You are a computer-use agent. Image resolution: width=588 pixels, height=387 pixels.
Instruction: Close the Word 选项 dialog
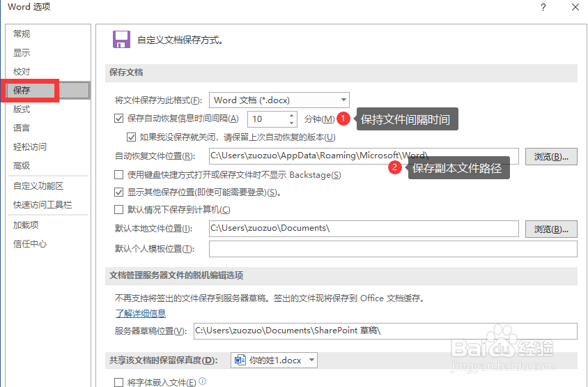575,7
